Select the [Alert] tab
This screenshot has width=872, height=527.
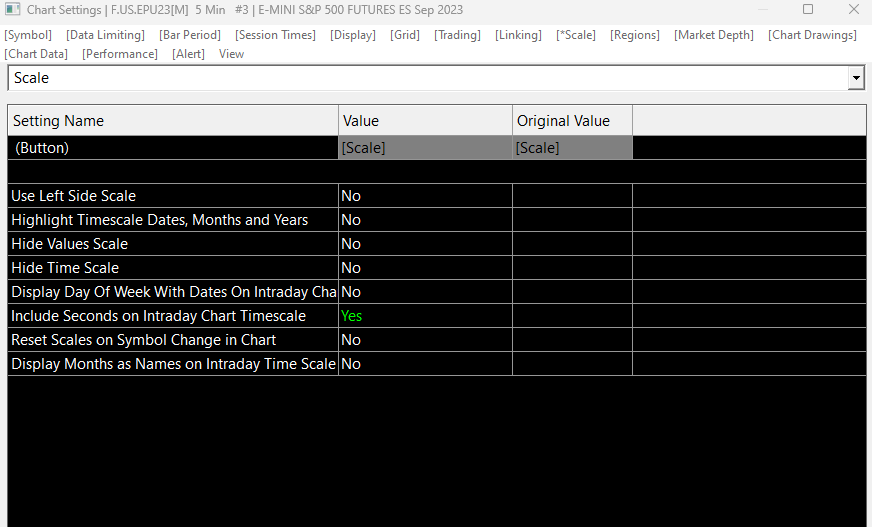click(x=188, y=54)
